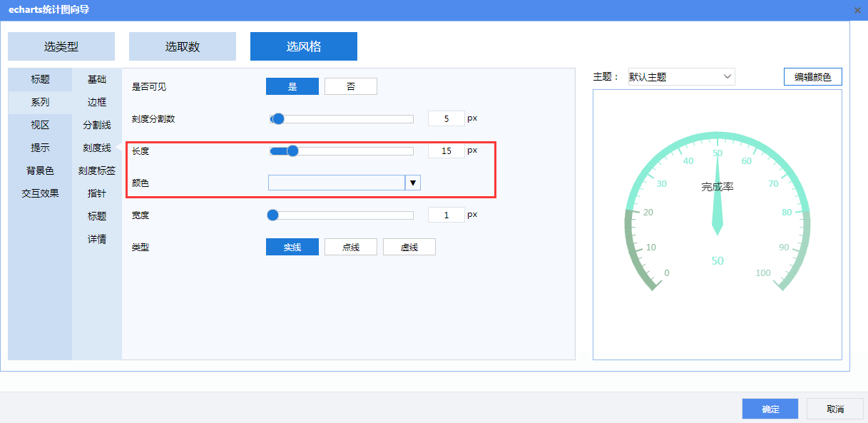868x423 pixels.
Task: Click the 长度 slider handle
Action: point(292,151)
